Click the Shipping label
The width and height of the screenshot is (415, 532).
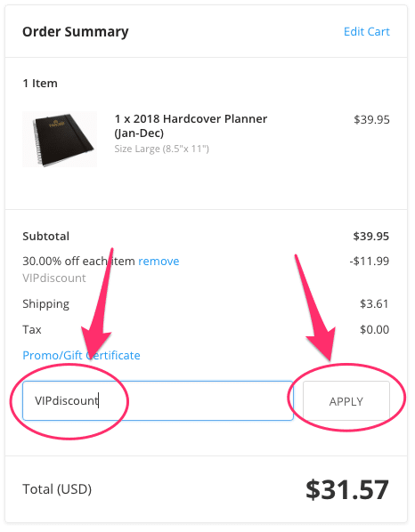coord(45,303)
